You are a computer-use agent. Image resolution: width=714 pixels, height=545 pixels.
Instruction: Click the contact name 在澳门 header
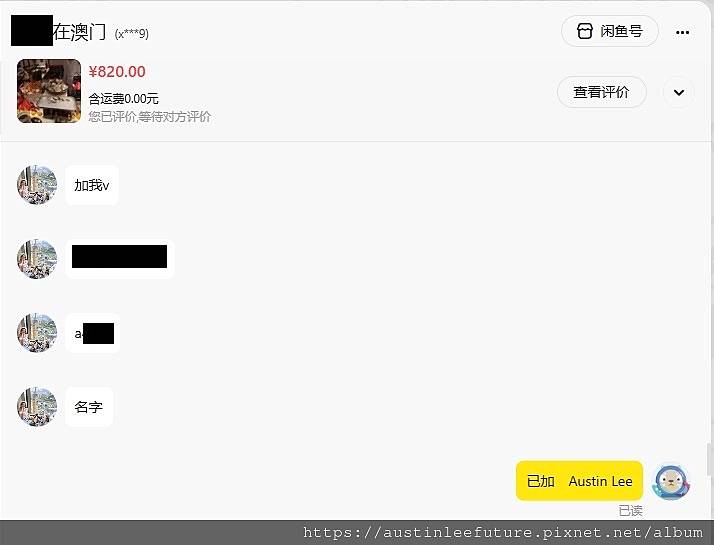point(79,32)
